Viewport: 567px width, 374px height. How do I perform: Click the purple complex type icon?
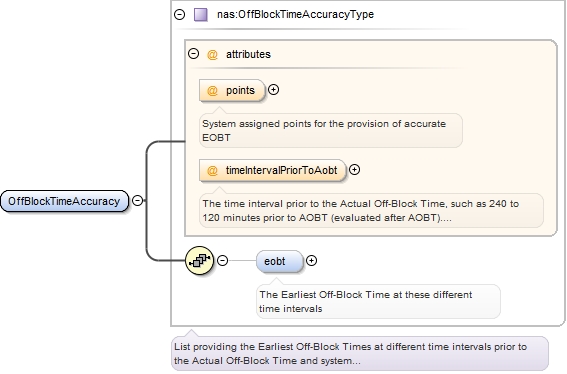click(201, 14)
